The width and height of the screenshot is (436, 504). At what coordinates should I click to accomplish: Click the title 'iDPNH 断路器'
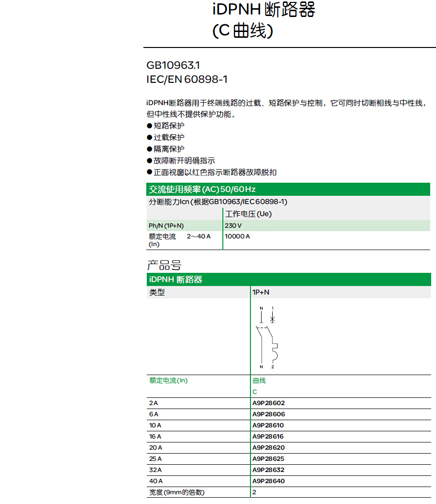[264, 9]
